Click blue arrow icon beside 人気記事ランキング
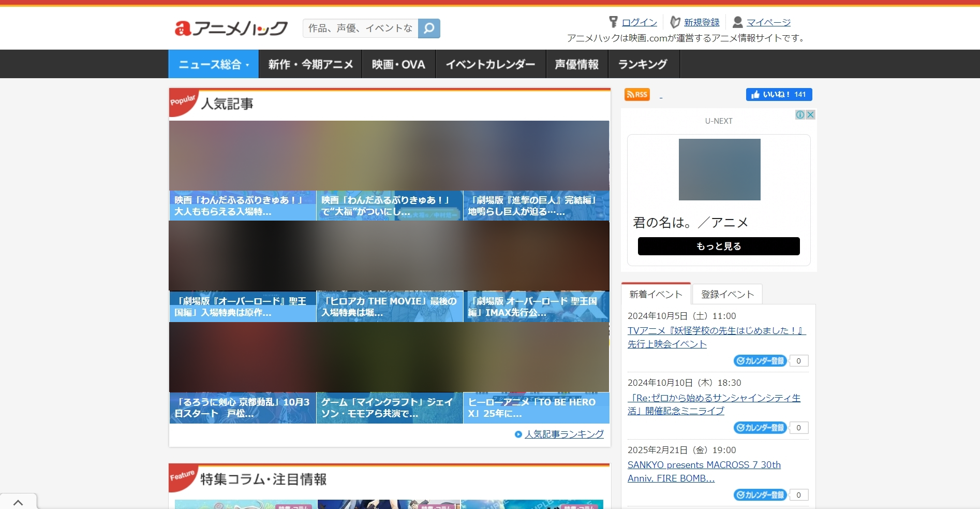 click(518, 434)
